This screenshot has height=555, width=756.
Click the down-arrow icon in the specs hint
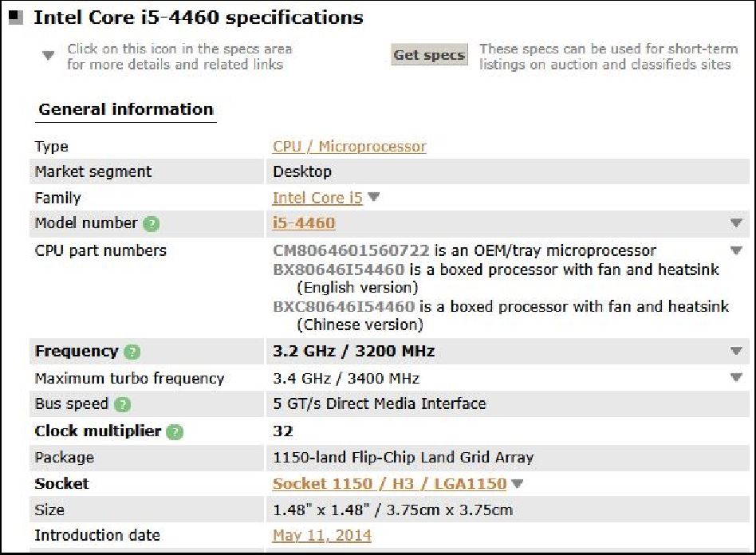tap(48, 55)
